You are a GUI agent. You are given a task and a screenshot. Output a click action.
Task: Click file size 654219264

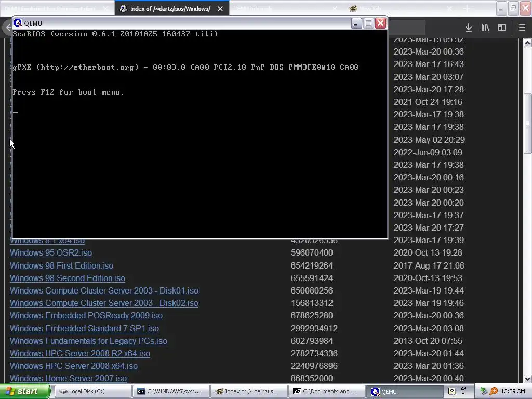click(312, 265)
